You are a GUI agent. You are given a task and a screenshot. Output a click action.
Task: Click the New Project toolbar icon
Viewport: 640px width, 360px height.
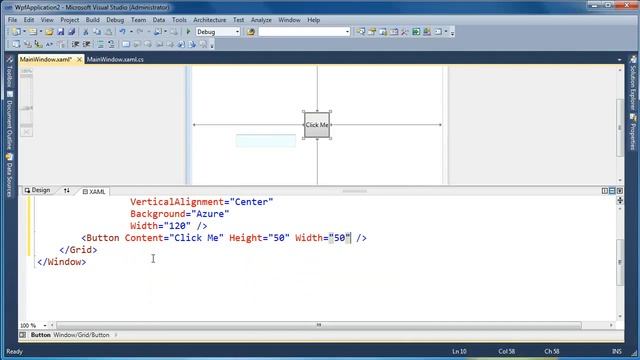pyautogui.click(x=16, y=31)
